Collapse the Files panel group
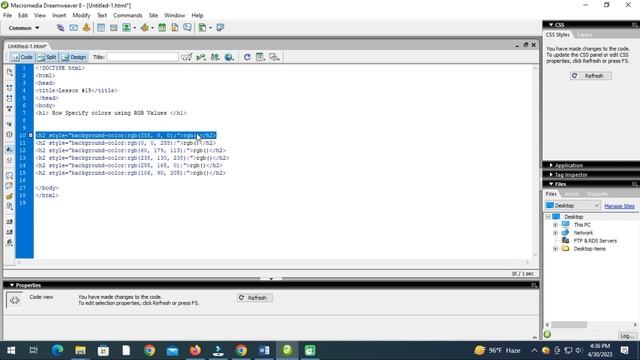 click(x=551, y=184)
